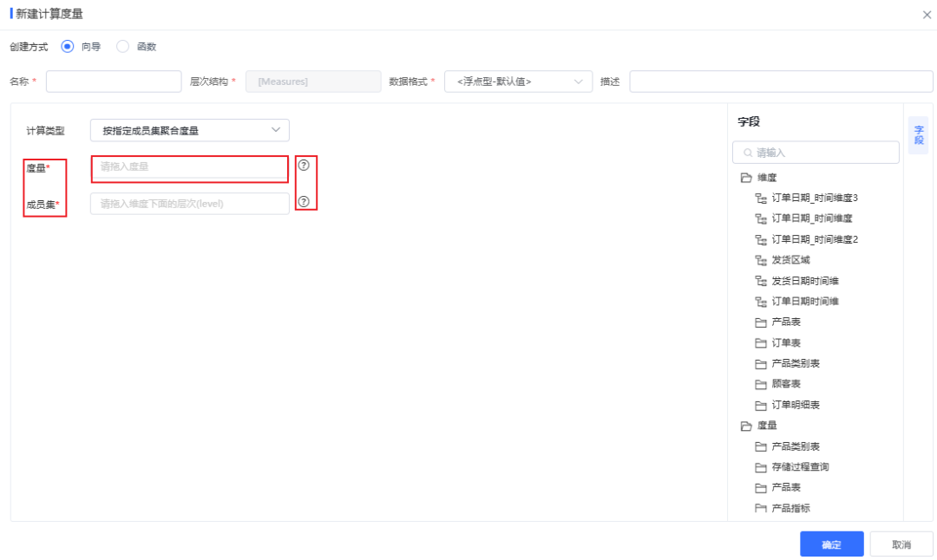Collapse the 度量 folder in field tree
937x560 pixels.
767,425
